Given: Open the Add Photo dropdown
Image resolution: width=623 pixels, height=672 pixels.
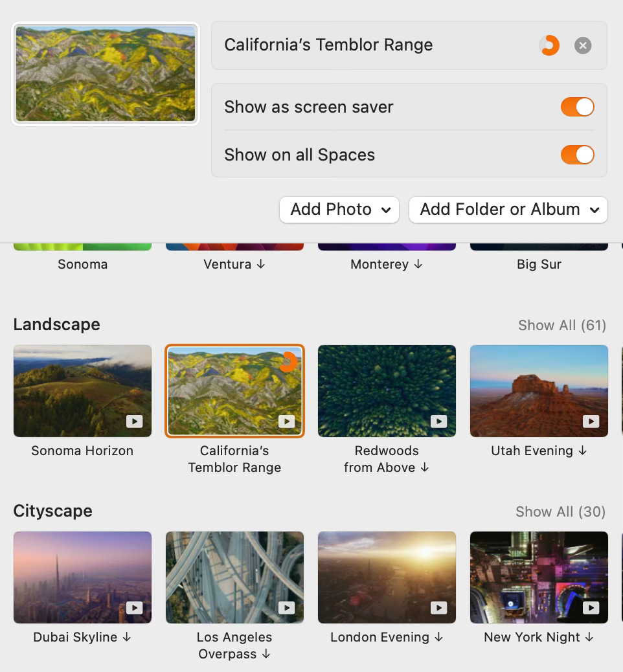Looking at the screenshot, I should coord(339,210).
